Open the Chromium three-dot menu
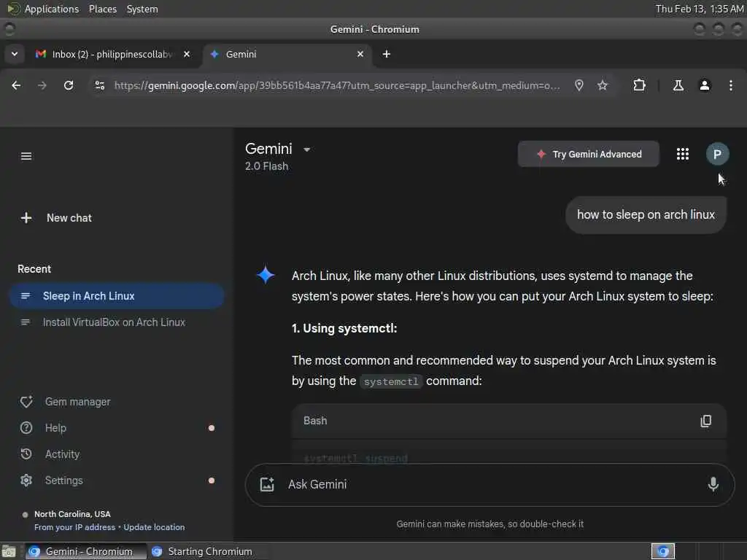 pos(731,85)
